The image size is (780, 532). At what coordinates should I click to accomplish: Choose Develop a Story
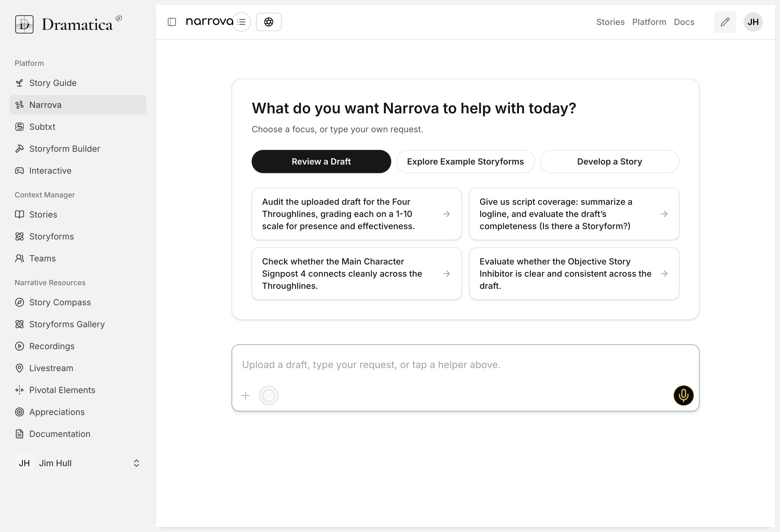click(x=609, y=161)
